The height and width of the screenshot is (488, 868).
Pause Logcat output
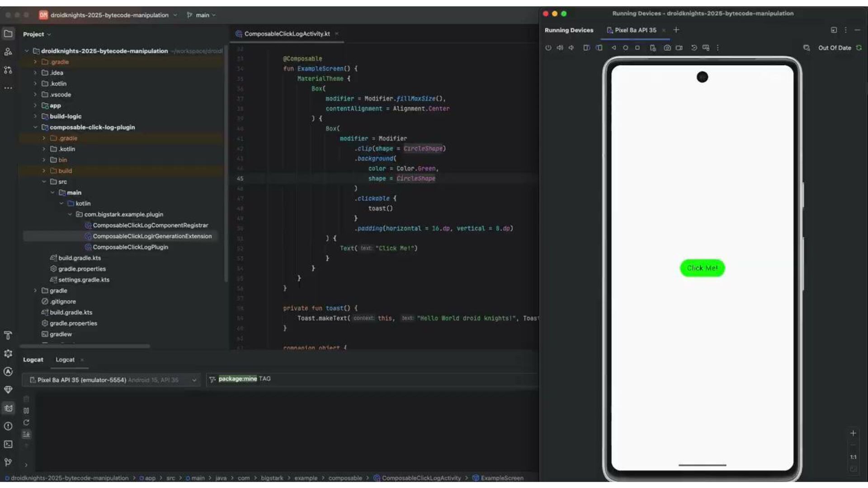(26, 411)
